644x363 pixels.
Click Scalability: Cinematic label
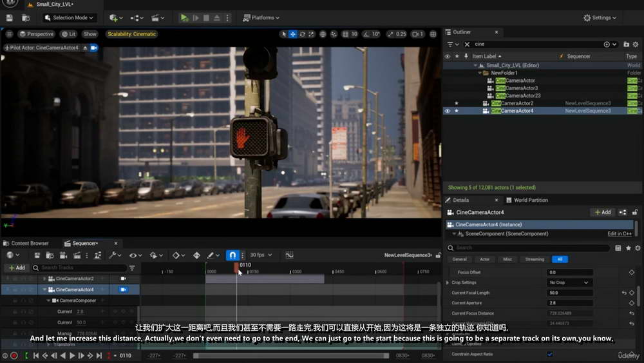[131, 34]
